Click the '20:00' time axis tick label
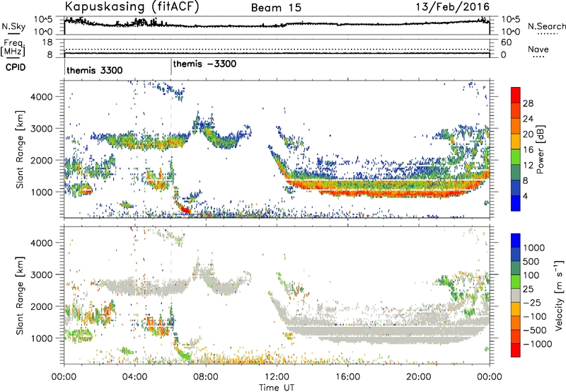566x392 pixels. (419, 377)
